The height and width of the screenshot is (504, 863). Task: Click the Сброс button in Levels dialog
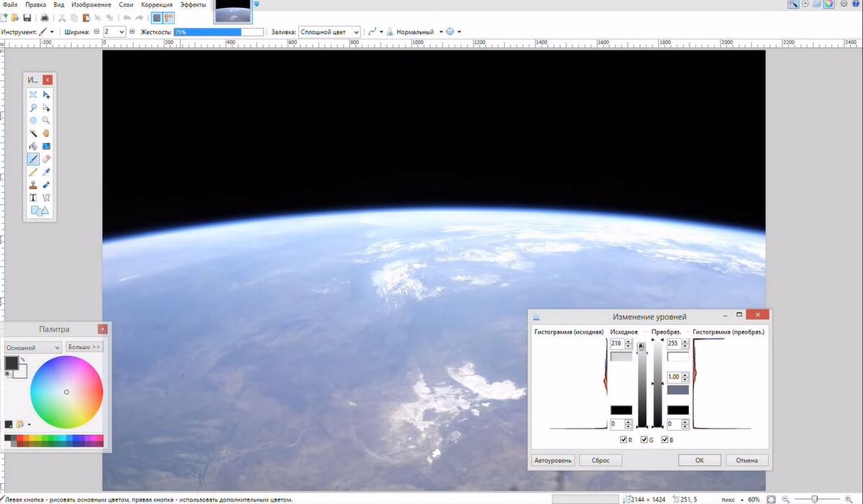tap(601, 460)
